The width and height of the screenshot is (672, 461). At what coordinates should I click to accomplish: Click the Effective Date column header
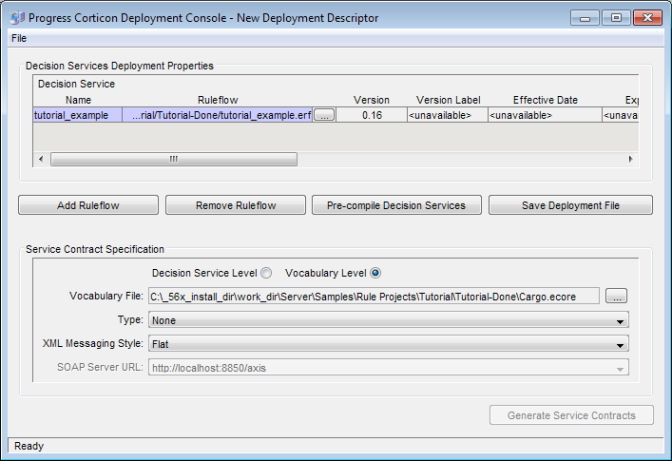pyautogui.click(x=545, y=100)
